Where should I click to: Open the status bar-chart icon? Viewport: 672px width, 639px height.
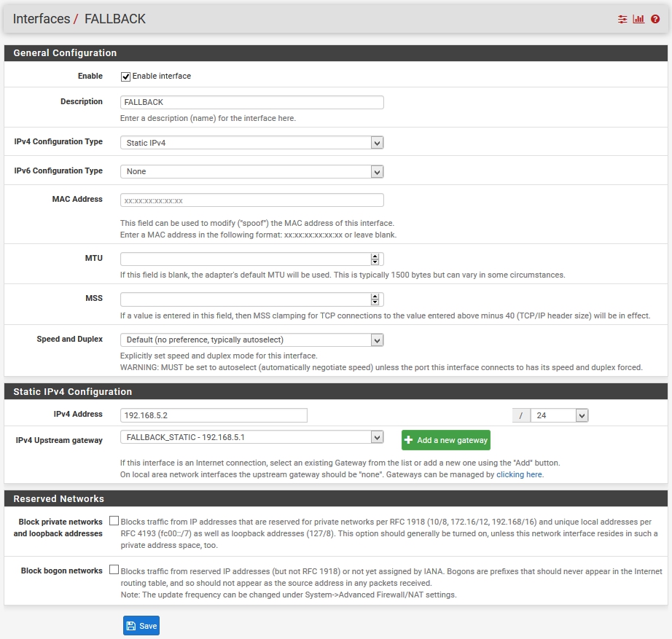click(x=638, y=19)
